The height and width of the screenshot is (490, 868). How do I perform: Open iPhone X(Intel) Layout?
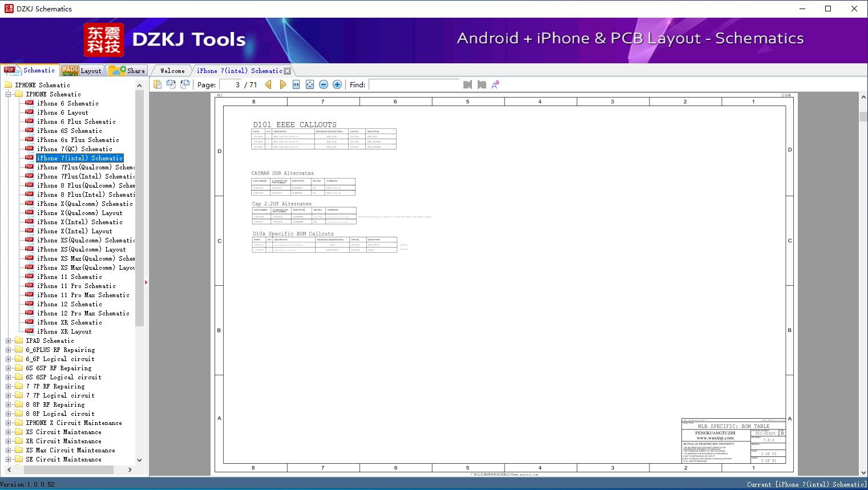[x=75, y=231]
